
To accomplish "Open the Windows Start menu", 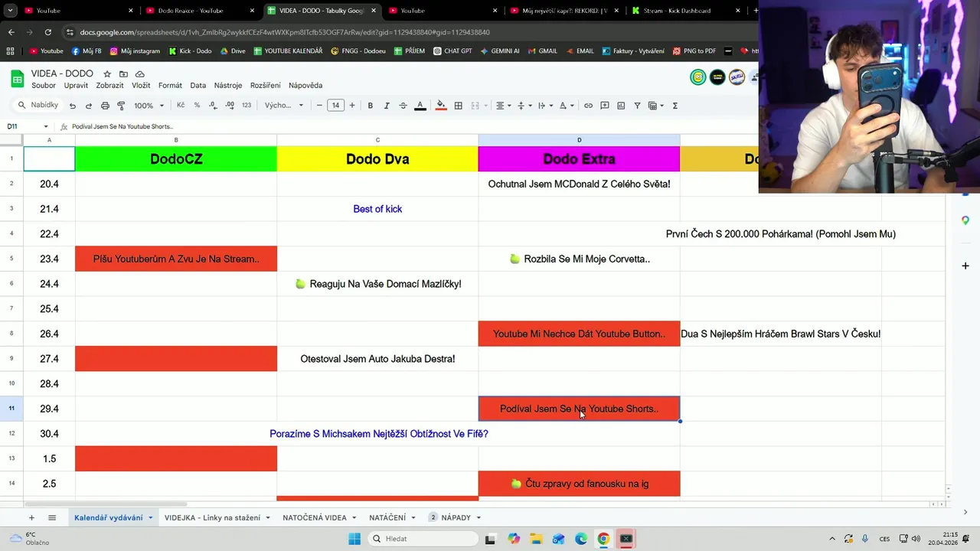I will 354,539.
